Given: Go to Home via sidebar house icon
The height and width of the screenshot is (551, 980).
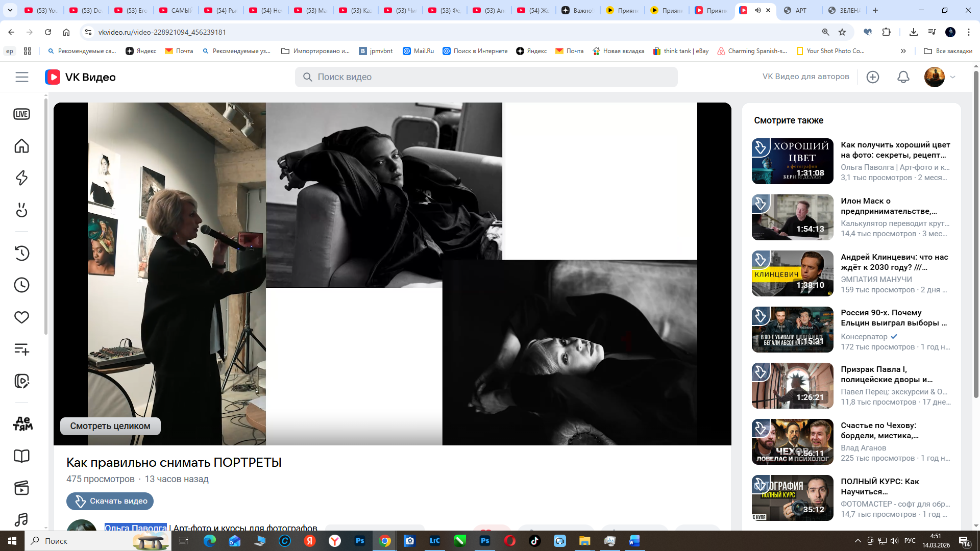Looking at the screenshot, I should point(21,146).
